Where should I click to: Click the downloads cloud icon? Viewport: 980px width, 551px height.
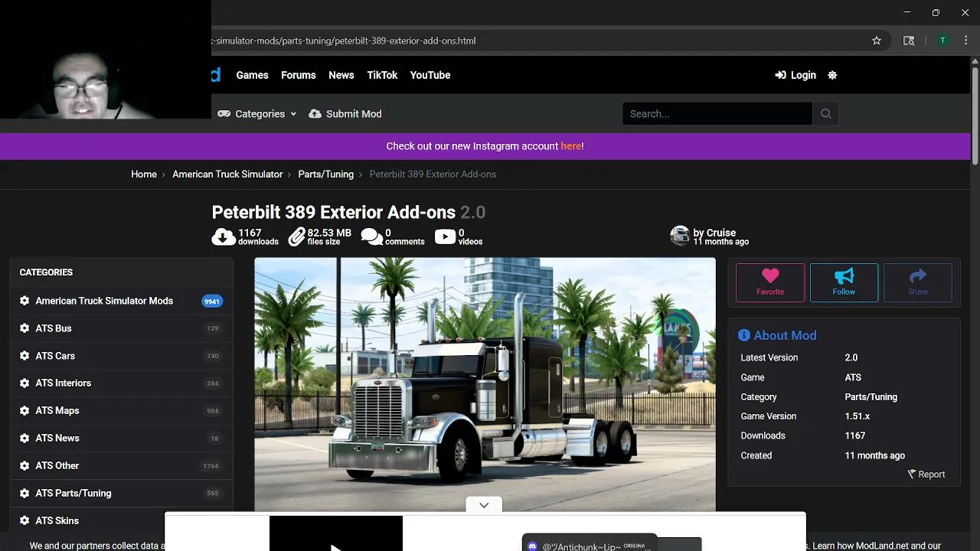[x=223, y=237]
